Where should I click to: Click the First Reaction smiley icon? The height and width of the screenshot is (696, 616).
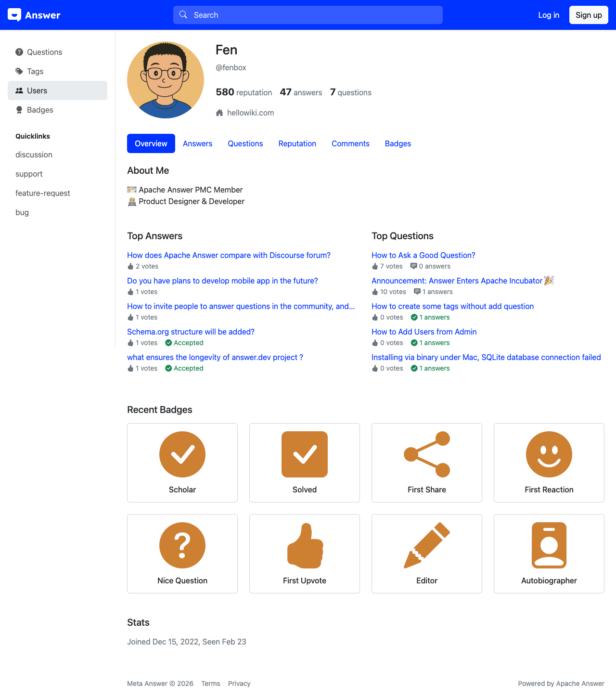point(549,454)
